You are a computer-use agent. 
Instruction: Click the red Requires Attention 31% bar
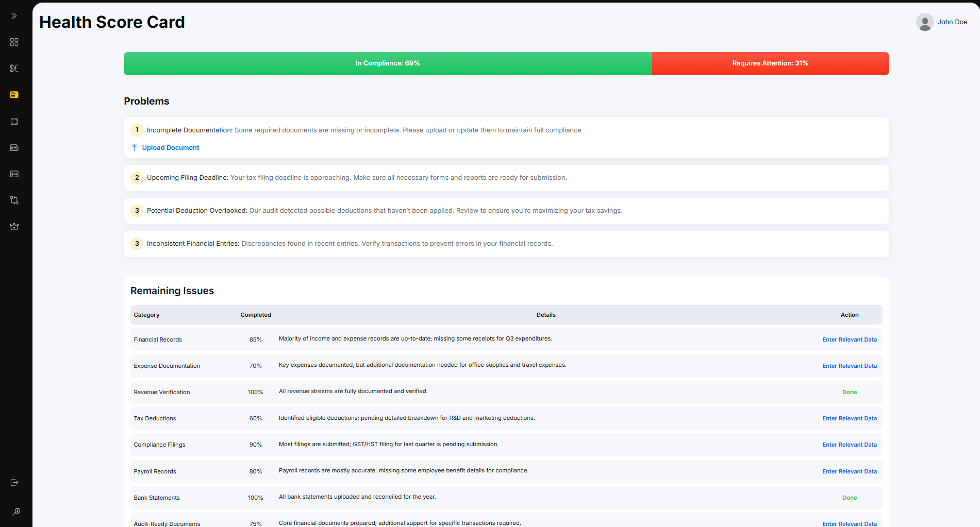pos(770,63)
